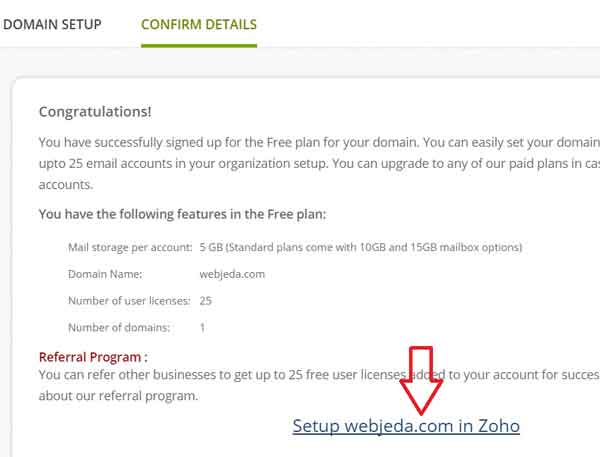Click the red downward arrow annotation
The width and height of the screenshot is (600, 457).
pos(421,380)
